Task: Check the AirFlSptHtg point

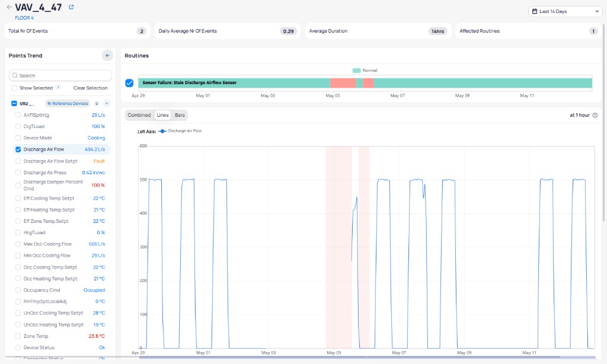Action: point(18,115)
